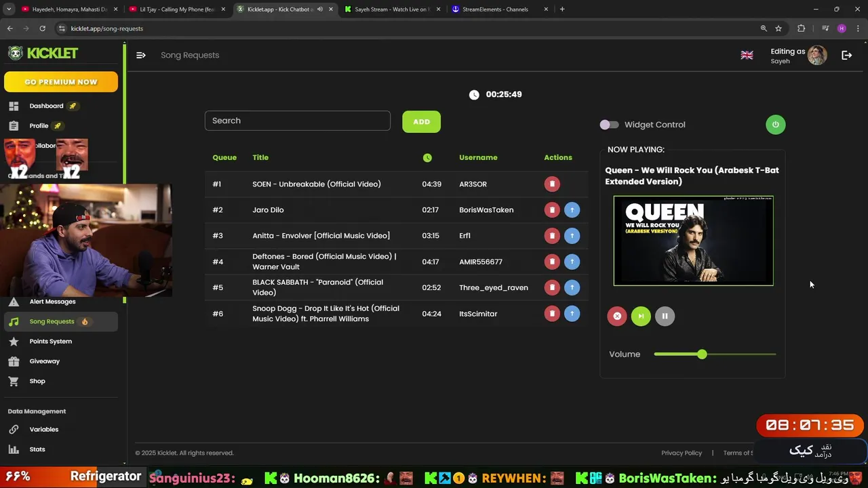Image resolution: width=868 pixels, height=488 pixels.
Task: Bookmark this page with star icon
Action: click(778, 28)
